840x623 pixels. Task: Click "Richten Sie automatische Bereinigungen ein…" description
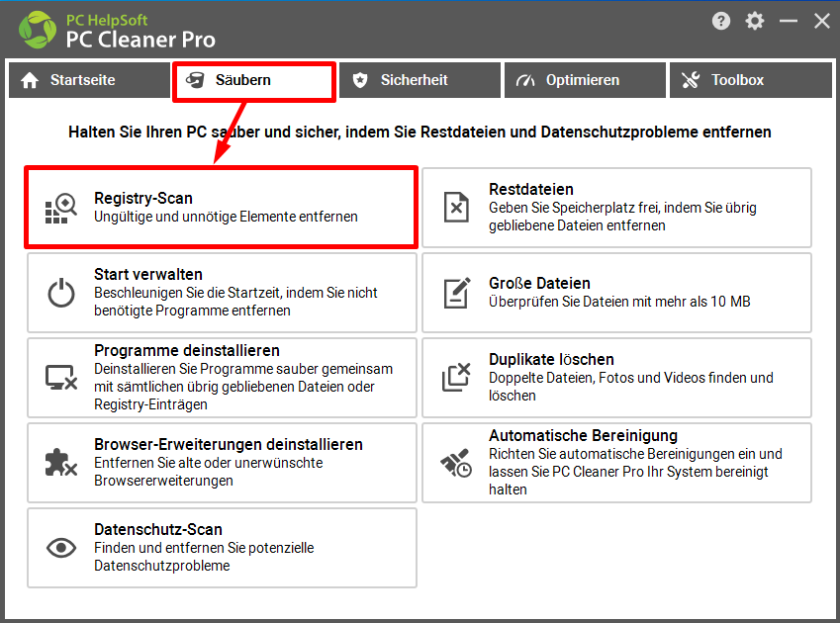[x=635, y=472]
